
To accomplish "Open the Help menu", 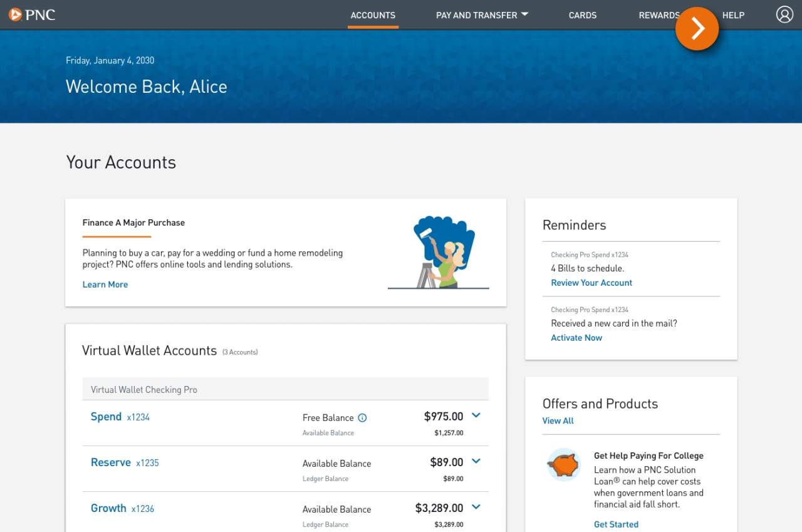I will [x=733, y=15].
